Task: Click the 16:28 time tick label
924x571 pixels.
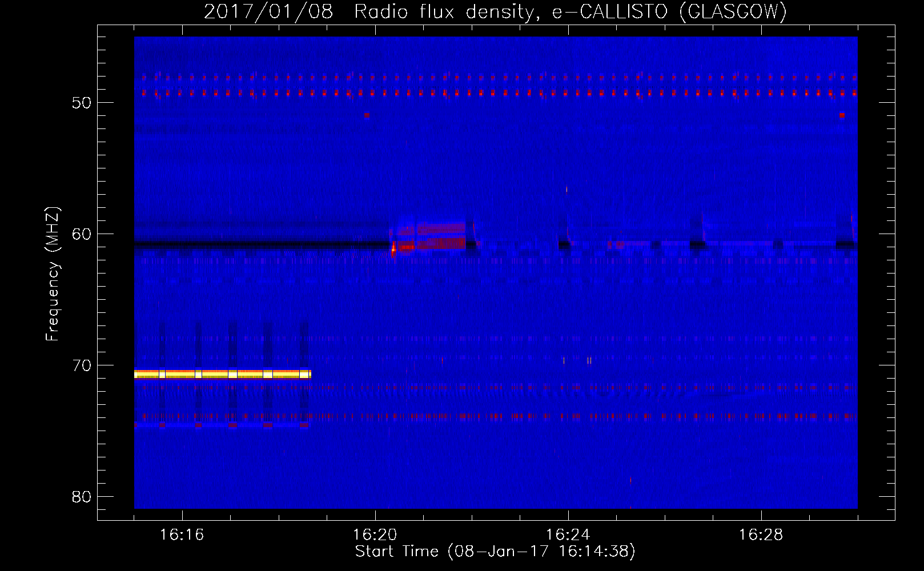Action: 761,535
